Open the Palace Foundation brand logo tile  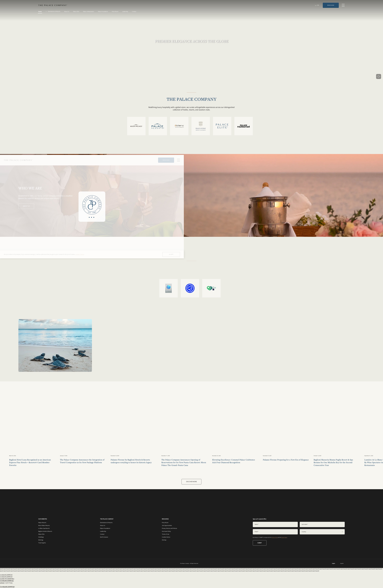(243, 126)
